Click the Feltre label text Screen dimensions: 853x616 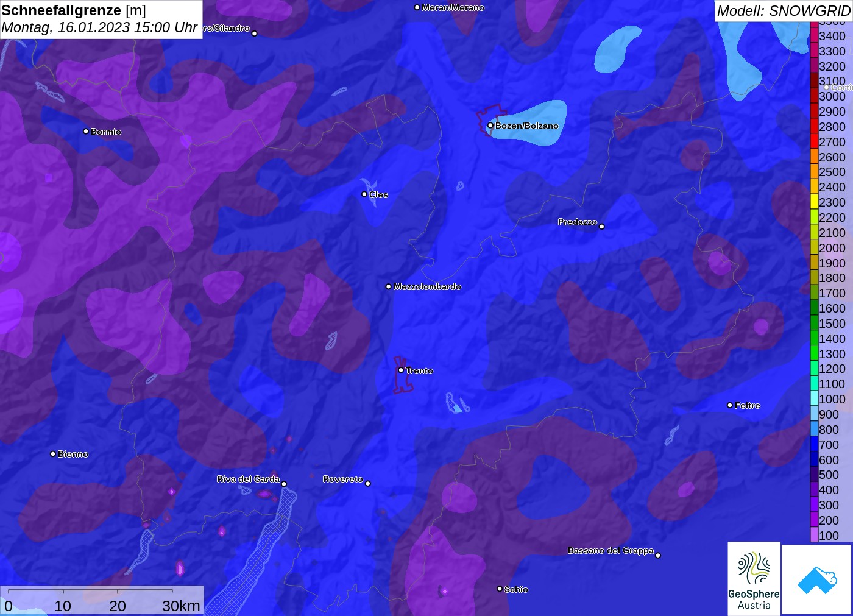point(748,405)
